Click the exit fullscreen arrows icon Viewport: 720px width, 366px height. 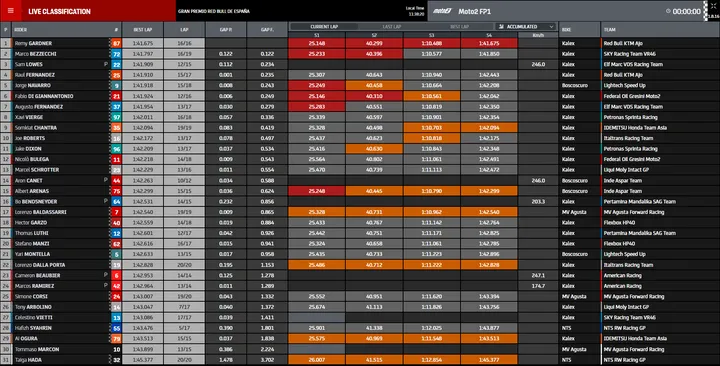[713, 6]
